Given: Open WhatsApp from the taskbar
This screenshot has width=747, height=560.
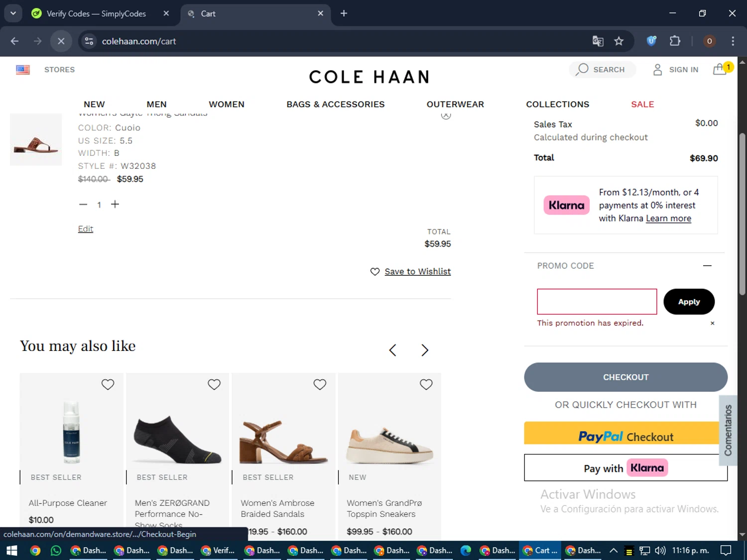Looking at the screenshot, I should click(x=56, y=551).
